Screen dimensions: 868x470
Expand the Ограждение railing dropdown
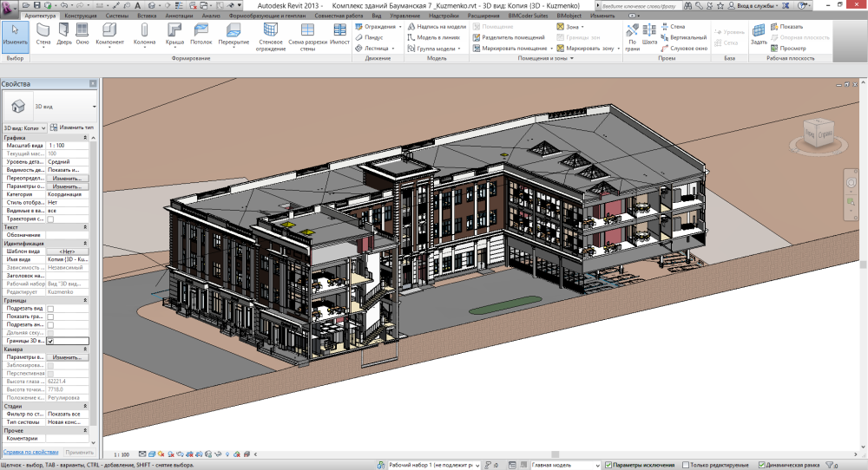(x=400, y=27)
